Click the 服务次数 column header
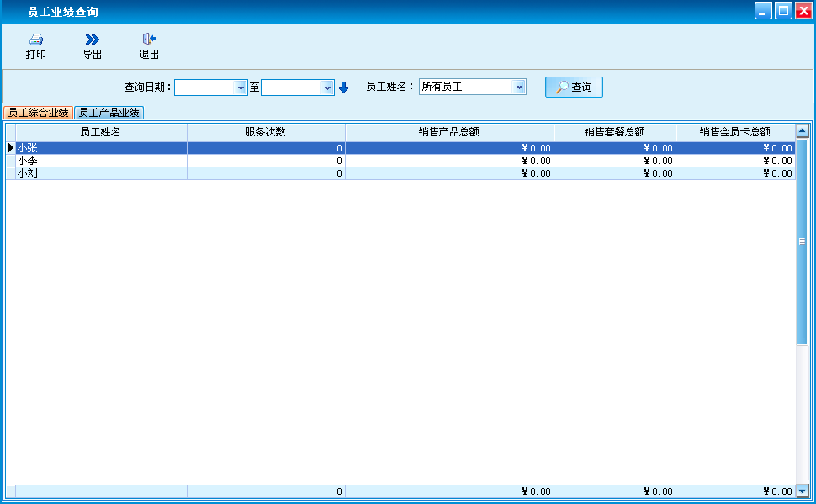This screenshot has width=816, height=504. pos(266,132)
